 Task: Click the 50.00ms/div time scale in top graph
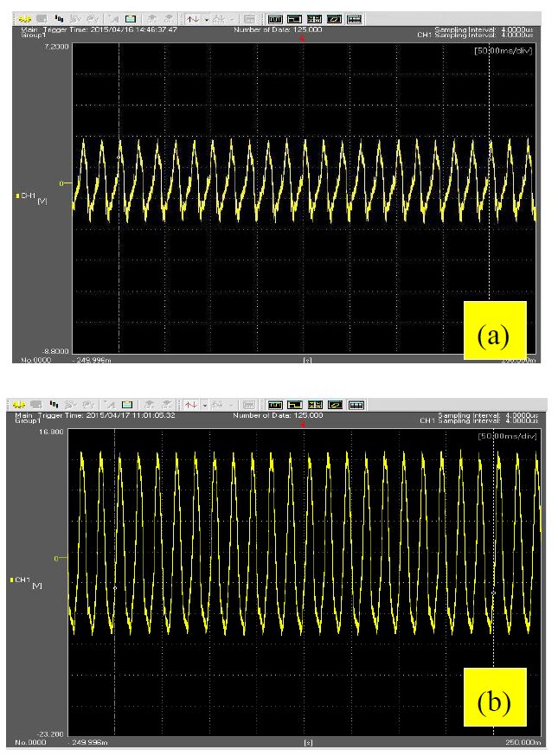(x=504, y=51)
